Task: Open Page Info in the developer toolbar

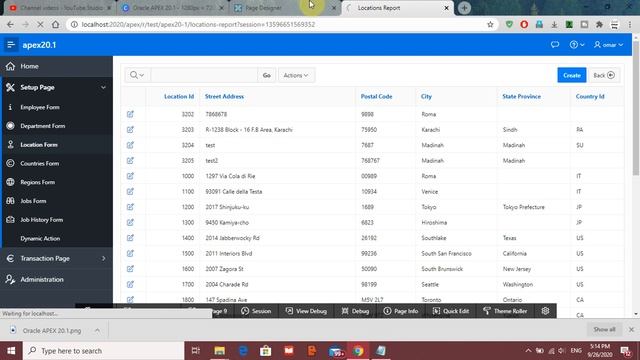Action: pos(400,311)
